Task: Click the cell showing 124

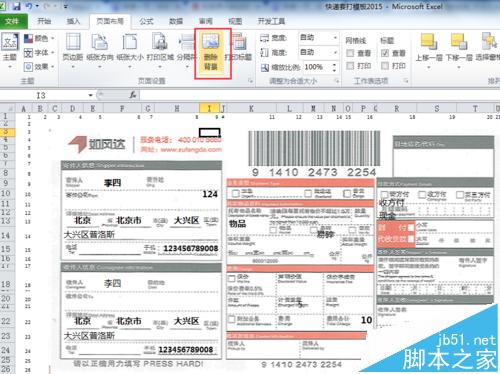Action: (210, 194)
